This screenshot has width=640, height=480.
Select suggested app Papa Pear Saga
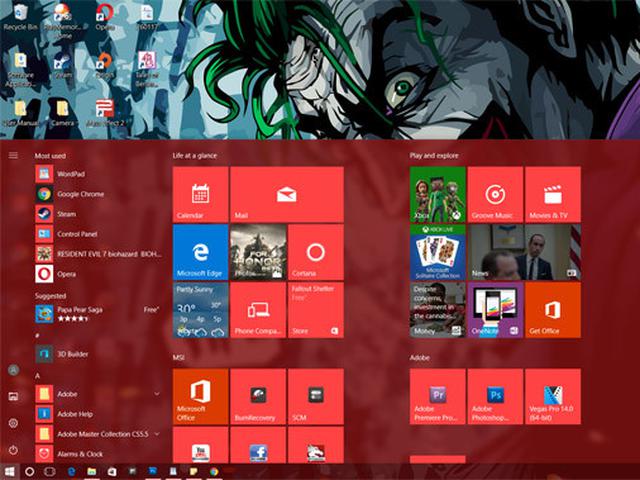98,313
